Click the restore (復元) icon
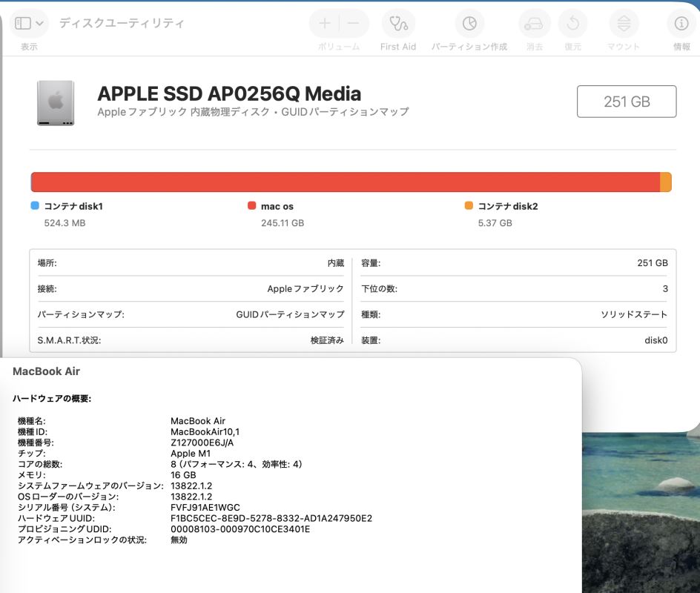This screenshot has height=593, width=700. [572, 24]
